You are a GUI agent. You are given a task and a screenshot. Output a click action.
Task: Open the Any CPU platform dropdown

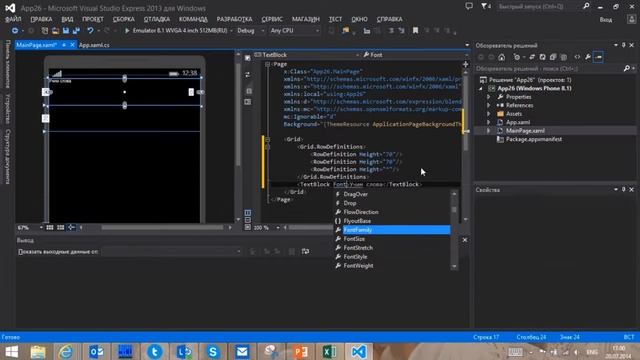click(317, 31)
